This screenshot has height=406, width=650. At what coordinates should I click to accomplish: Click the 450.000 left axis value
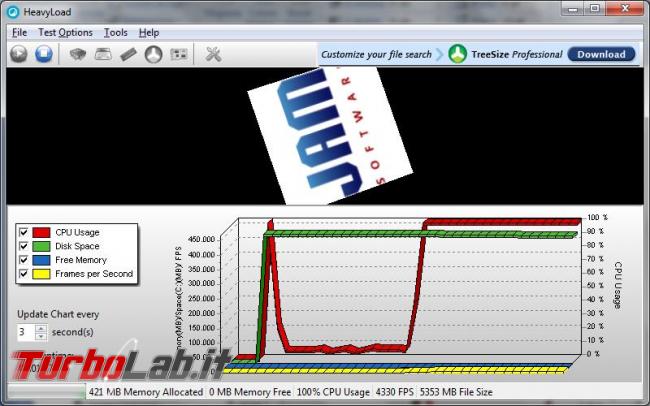[x=201, y=239]
